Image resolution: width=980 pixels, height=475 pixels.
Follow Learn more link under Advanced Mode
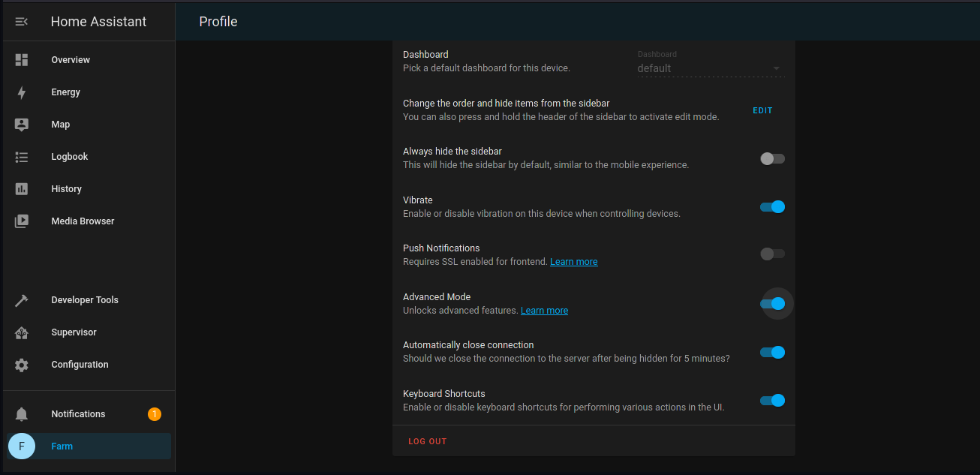click(544, 311)
